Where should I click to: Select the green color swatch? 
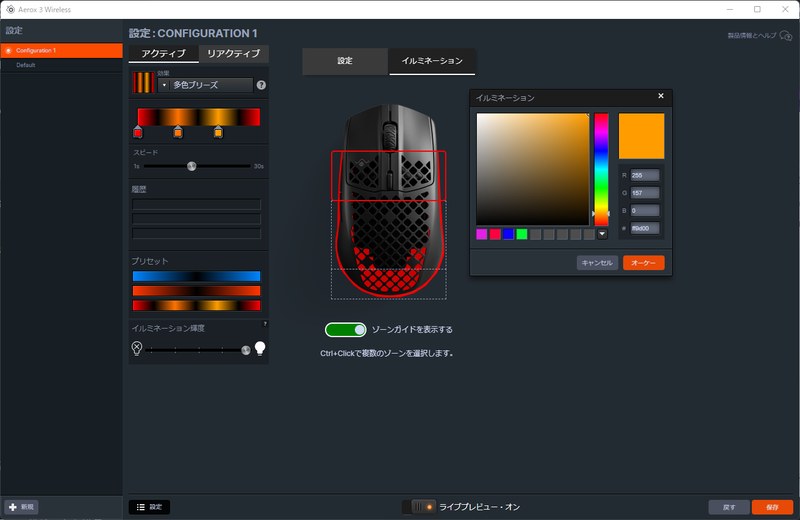click(x=522, y=234)
